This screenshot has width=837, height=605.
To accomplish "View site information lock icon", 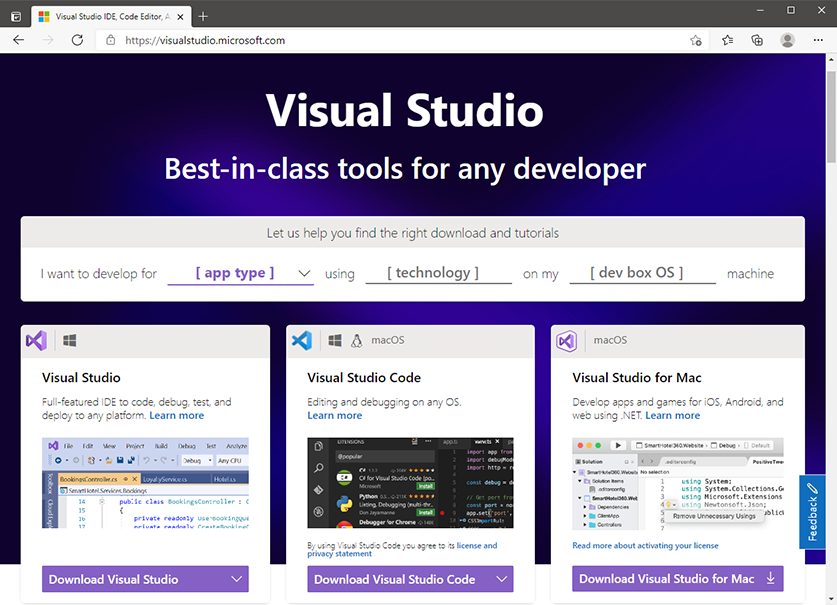I will coord(110,40).
